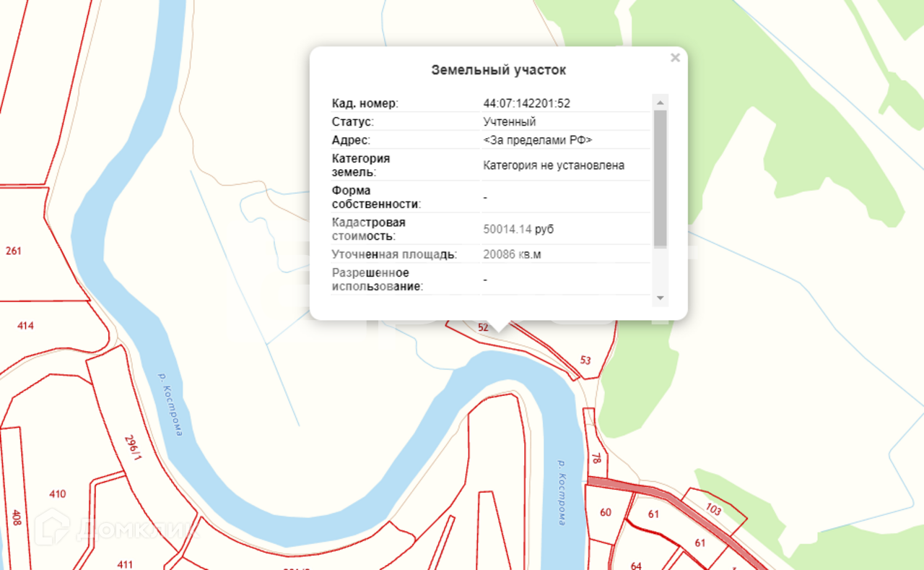Click the Уточненная площадь label
This screenshot has width=924, height=570.
394,254
